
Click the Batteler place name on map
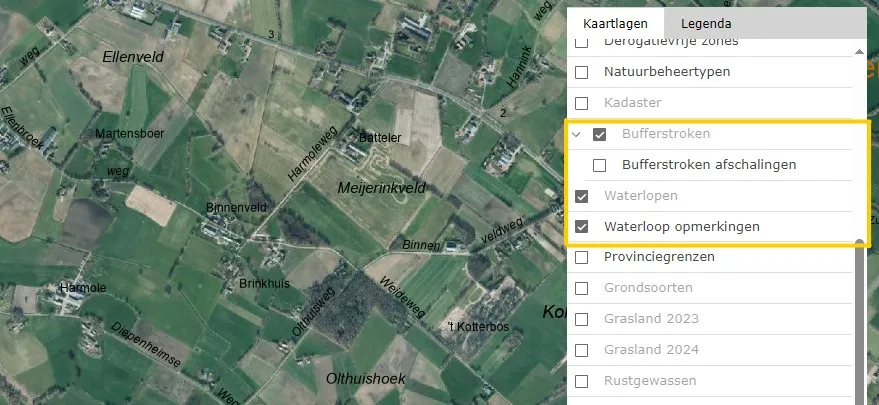tap(380, 137)
